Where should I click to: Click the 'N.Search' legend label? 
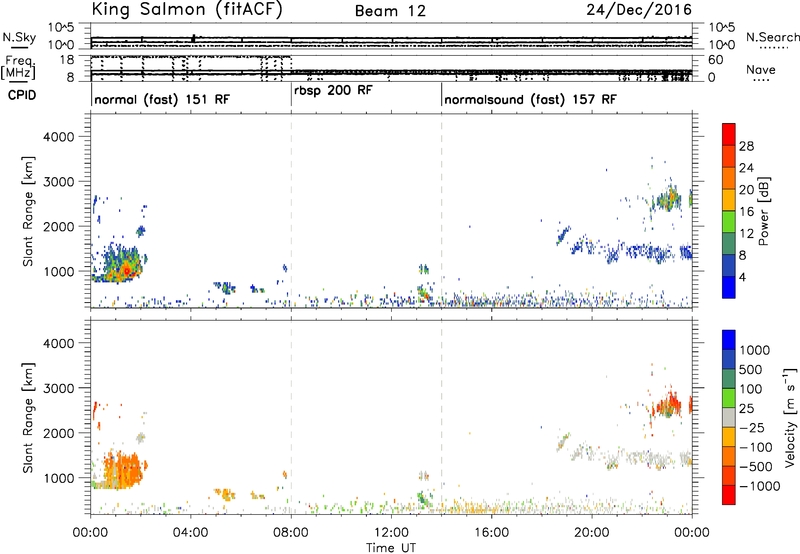[x=773, y=37]
